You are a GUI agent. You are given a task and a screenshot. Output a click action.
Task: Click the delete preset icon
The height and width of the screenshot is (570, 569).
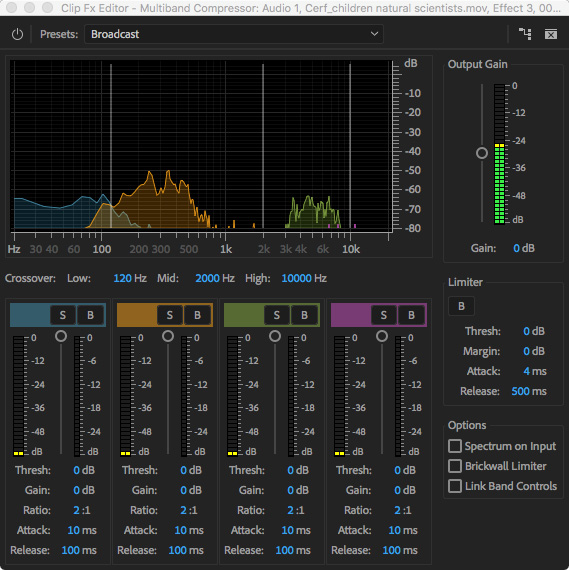550,35
